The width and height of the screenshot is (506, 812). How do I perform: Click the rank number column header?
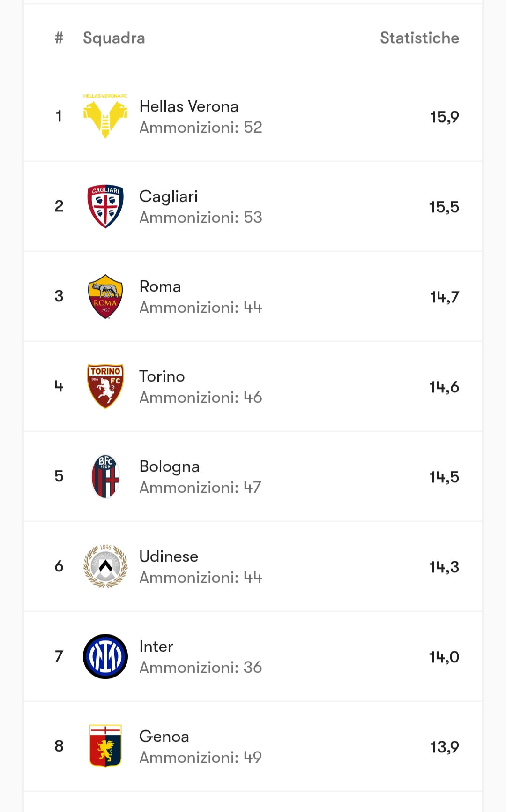pyautogui.click(x=59, y=38)
